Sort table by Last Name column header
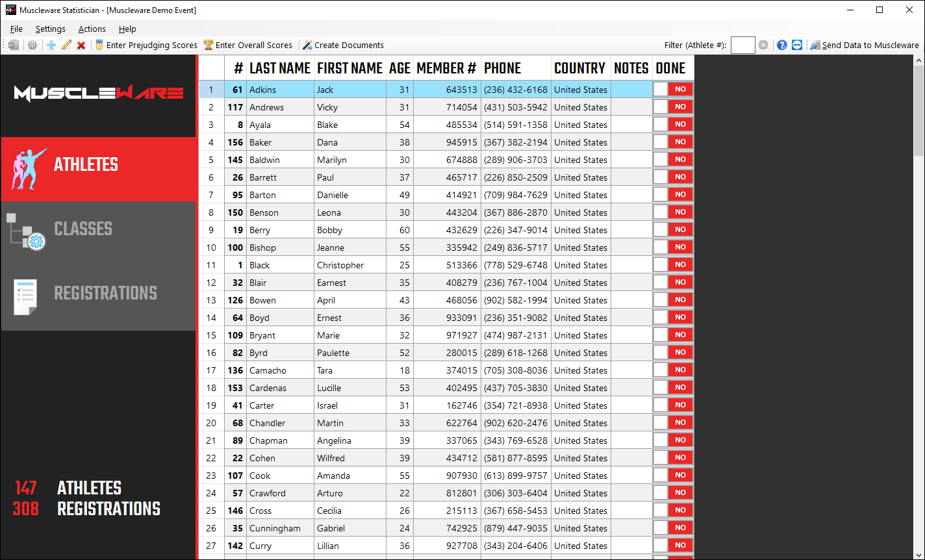The image size is (925, 560). click(x=280, y=68)
